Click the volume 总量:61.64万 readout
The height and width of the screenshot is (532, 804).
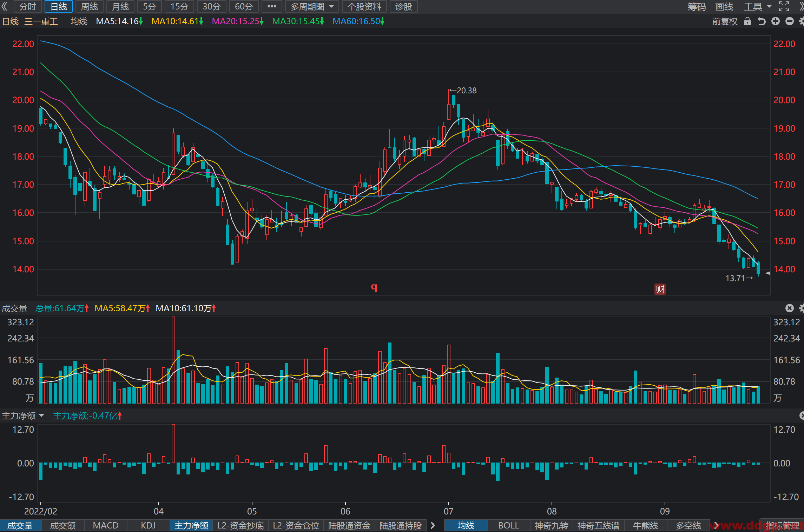point(62,308)
